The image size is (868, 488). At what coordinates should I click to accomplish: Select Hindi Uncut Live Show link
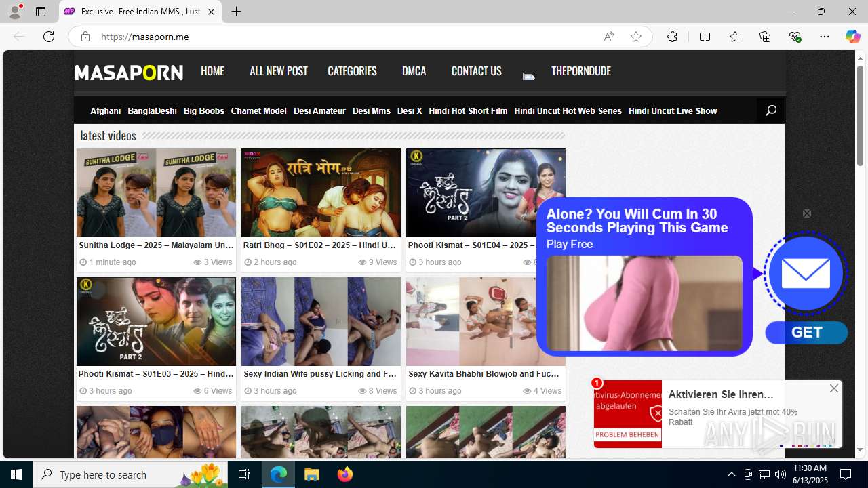[x=673, y=111]
